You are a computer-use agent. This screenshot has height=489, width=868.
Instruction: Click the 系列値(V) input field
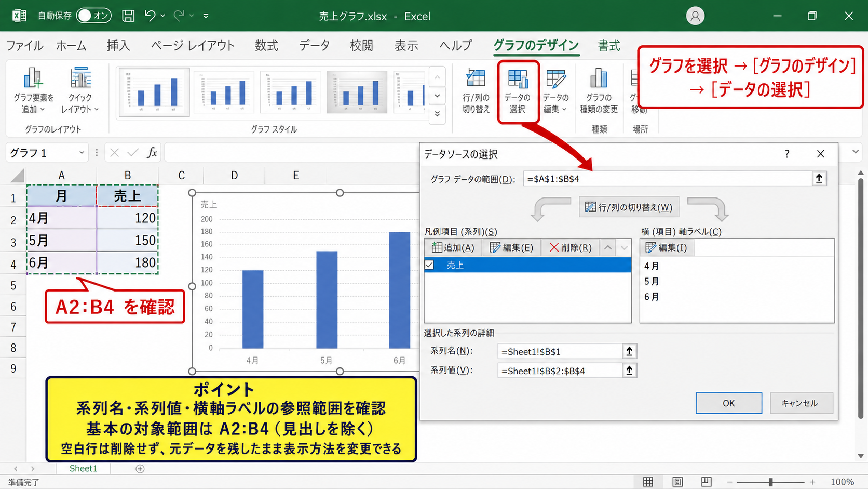(x=560, y=371)
